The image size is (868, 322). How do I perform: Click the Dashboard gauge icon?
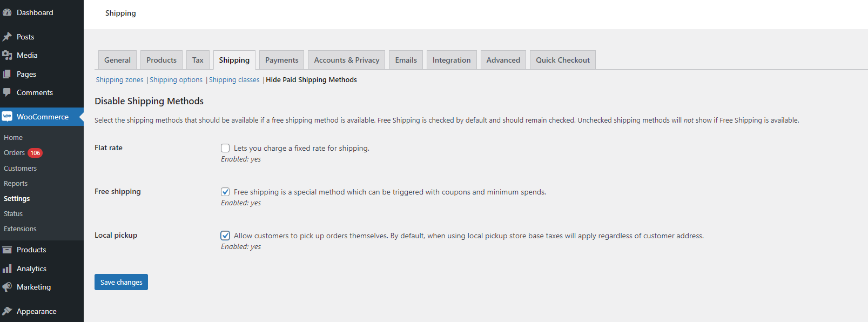coord(7,12)
